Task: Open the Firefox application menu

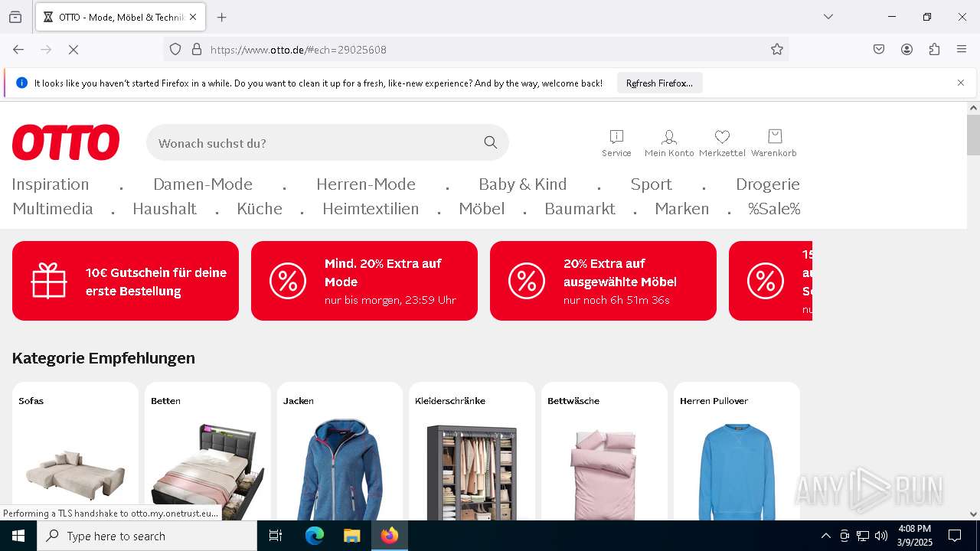Action: click(962, 50)
